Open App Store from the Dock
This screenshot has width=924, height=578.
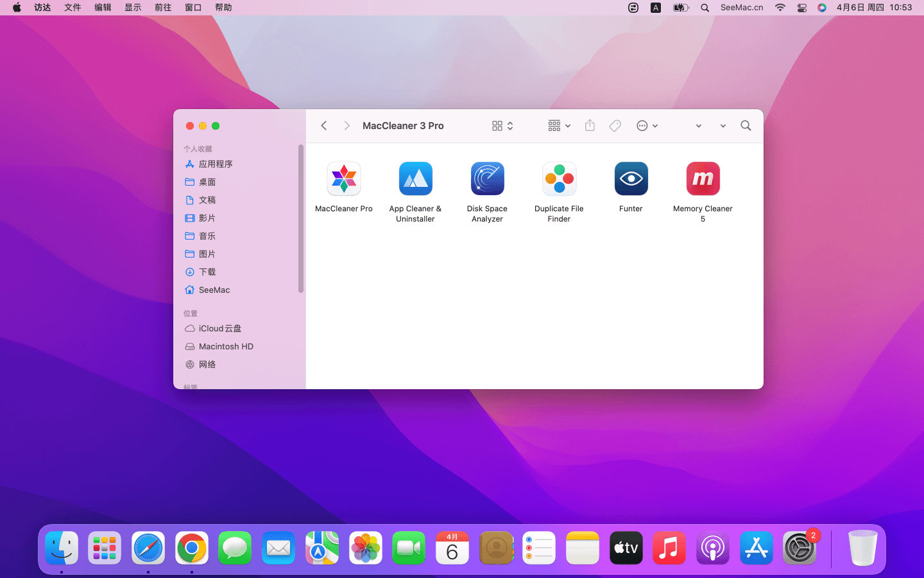(757, 548)
